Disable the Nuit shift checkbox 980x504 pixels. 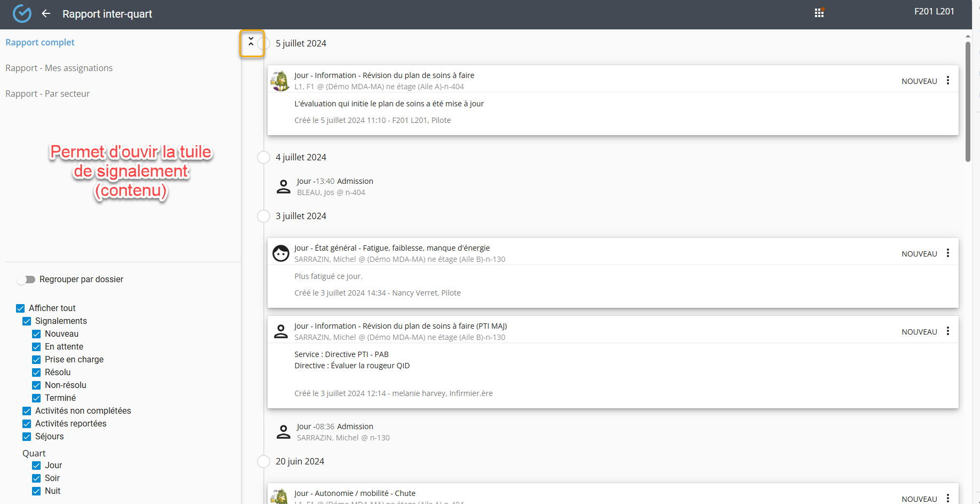[36, 491]
